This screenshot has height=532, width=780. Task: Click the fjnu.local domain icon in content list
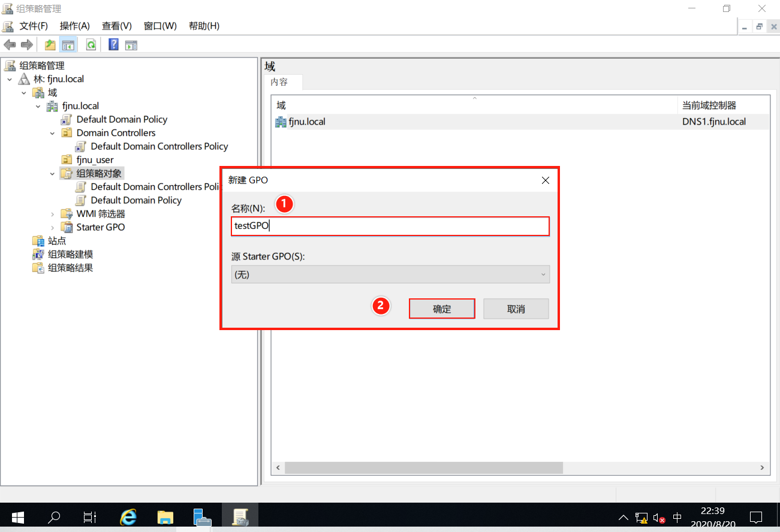(x=281, y=122)
